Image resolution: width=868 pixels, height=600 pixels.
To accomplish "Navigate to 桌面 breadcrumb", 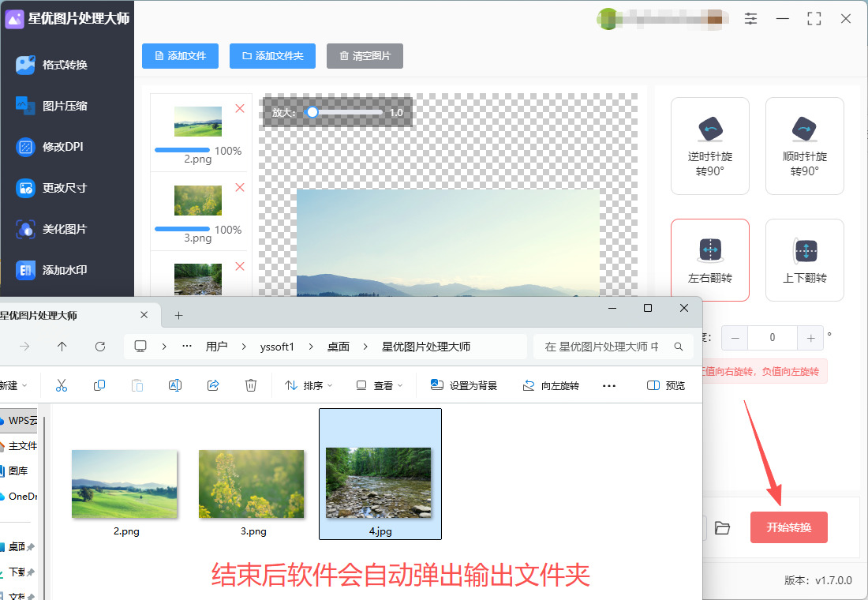I will (339, 347).
